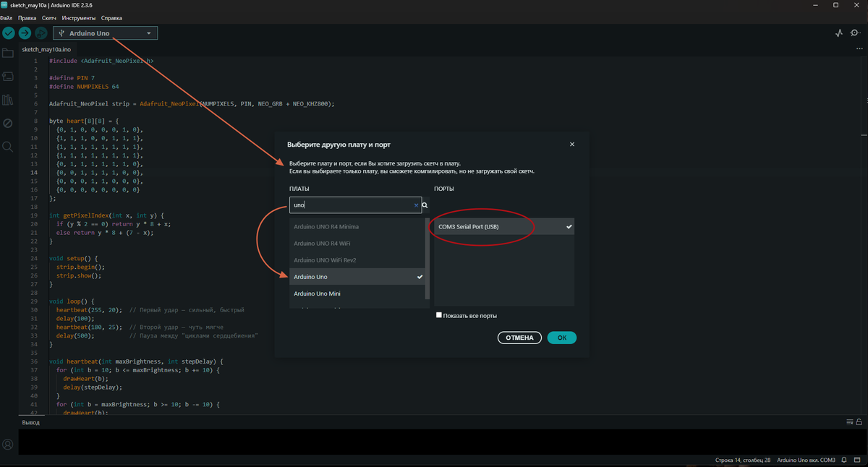Viewport: 868px width, 467px height.
Task: Open the Serial Plotter icon
Action: click(839, 33)
